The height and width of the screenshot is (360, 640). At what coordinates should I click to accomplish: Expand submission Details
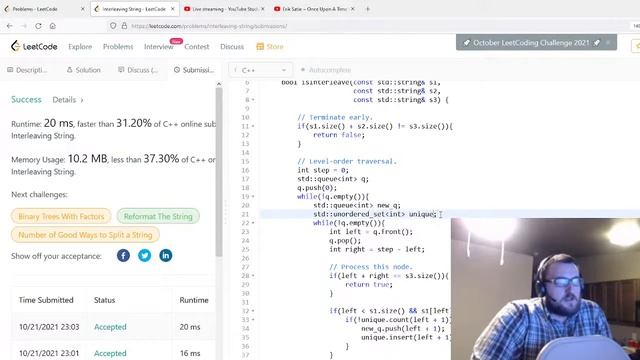point(67,100)
